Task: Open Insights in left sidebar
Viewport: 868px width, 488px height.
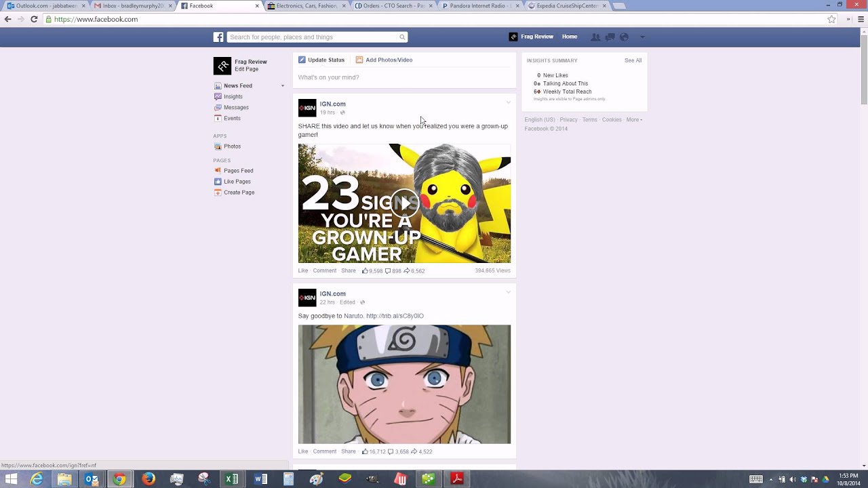Action: (x=233, y=97)
